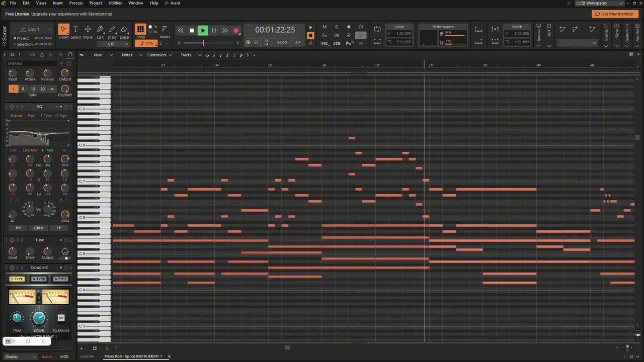The width and height of the screenshot is (644, 362).
Task: Switch EQ to Pure mode
Action: point(32,116)
